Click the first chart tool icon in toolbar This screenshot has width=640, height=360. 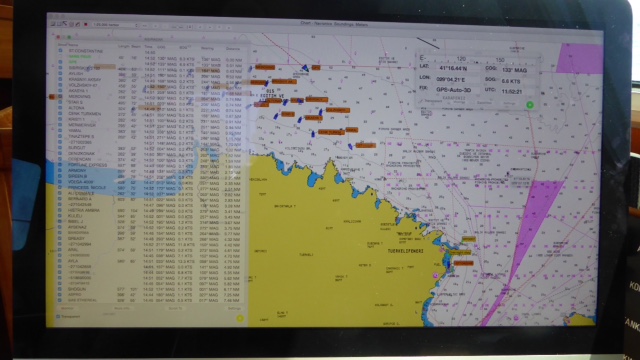pos(53,24)
